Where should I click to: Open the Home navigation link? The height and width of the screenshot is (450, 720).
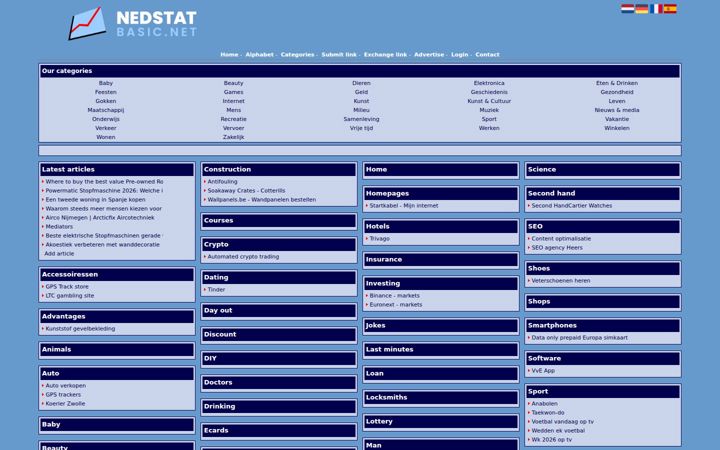[229, 55]
